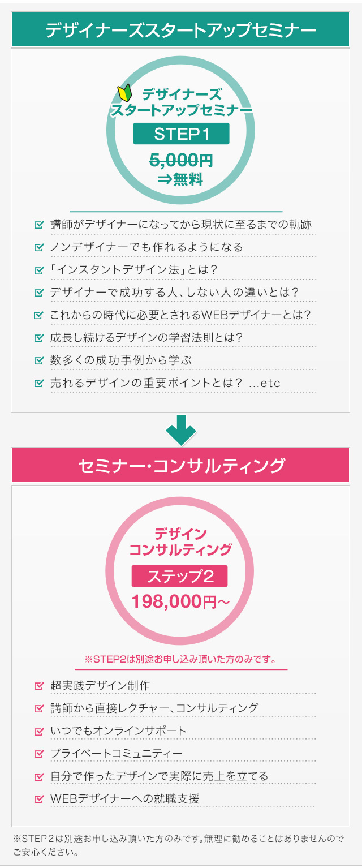Click the pink check icon beside WEBデザイナーへの就職支援
This screenshot has width=362, height=868.
(x=39, y=799)
